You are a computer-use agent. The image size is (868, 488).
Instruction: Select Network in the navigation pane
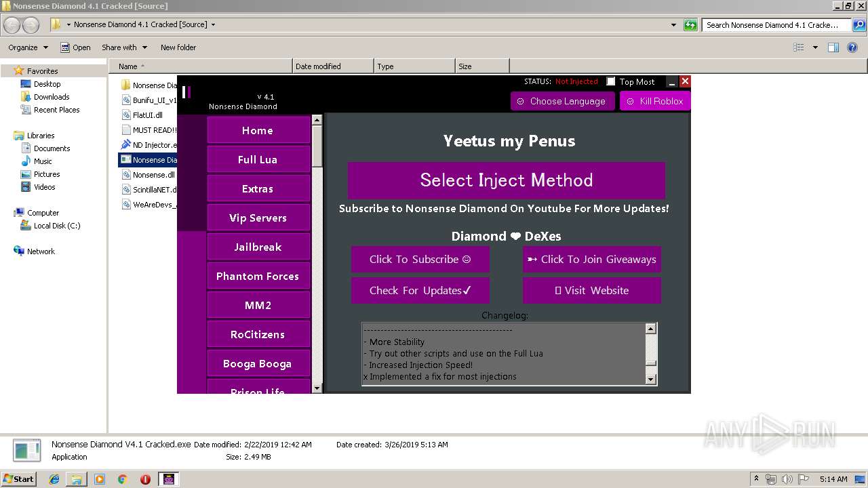pyautogui.click(x=41, y=251)
